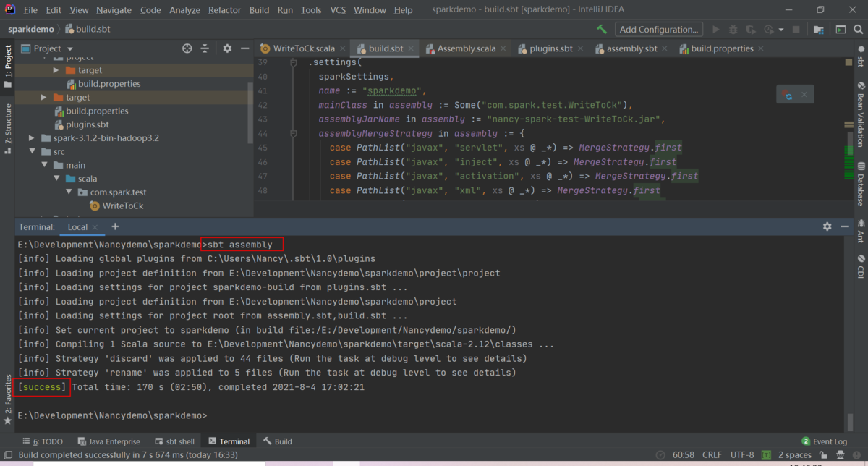Open Terminal panel gear settings
868x466 pixels.
pos(827,226)
